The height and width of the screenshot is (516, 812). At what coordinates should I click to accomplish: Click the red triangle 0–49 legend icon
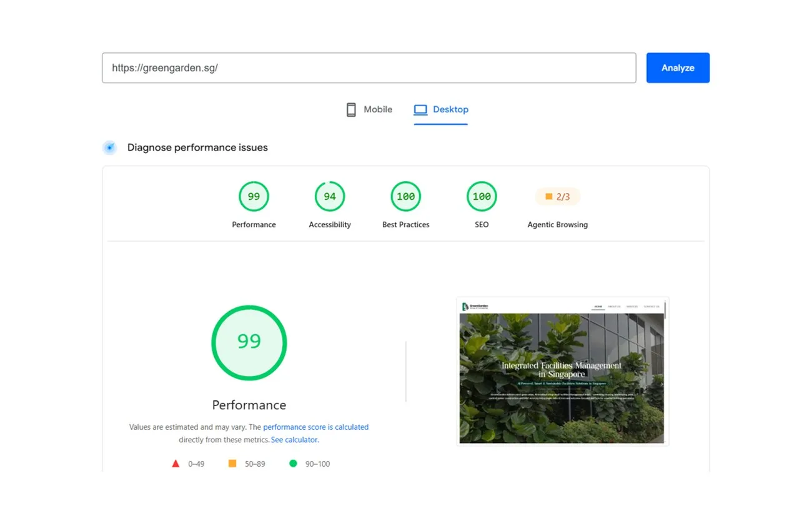[176, 464]
